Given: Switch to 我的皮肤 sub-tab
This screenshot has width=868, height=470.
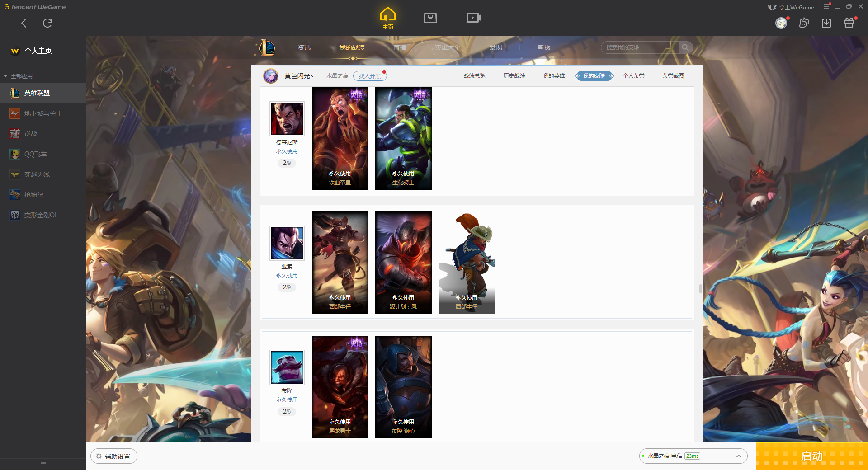Looking at the screenshot, I should click(594, 76).
